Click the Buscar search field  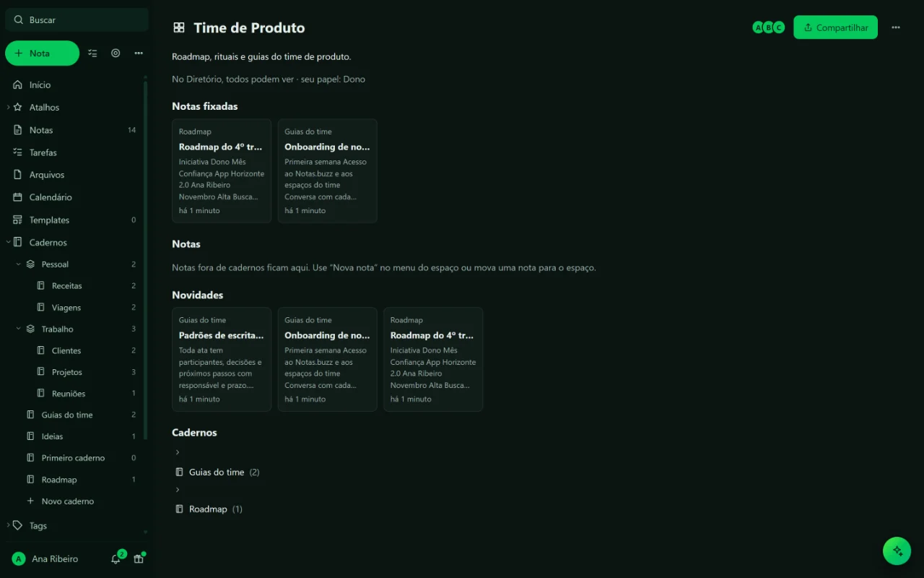tap(77, 20)
